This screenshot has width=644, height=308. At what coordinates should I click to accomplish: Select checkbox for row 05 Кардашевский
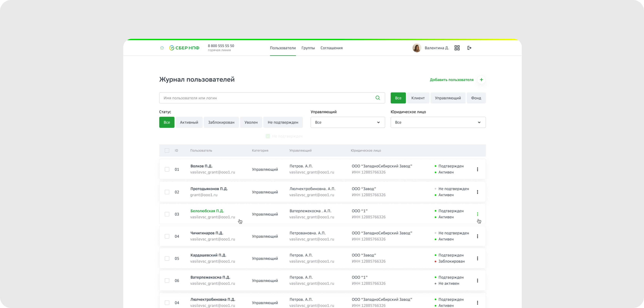point(167,258)
